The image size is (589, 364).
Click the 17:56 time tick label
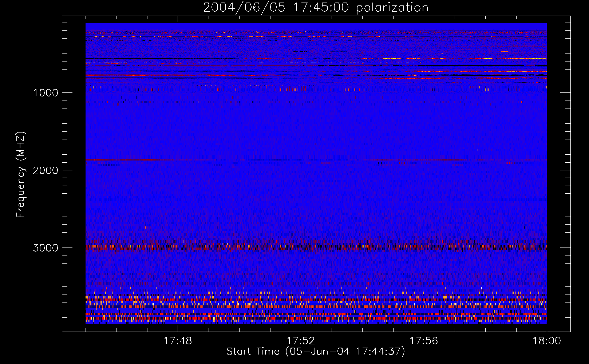click(424, 341)
